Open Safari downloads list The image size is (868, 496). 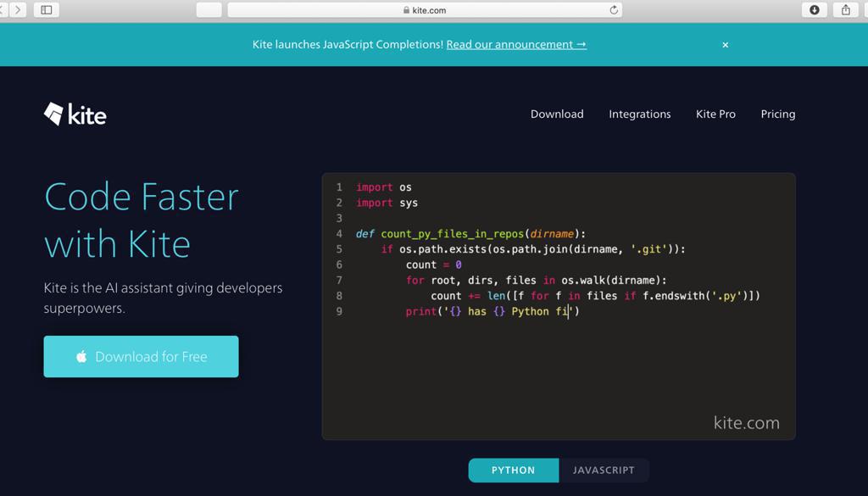[815, 9]
